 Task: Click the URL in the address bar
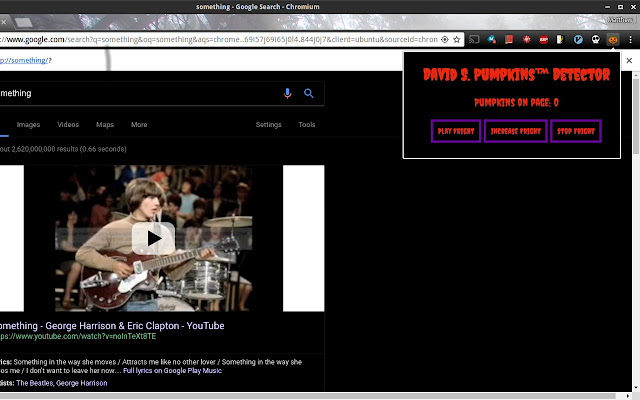click(219, 40)
